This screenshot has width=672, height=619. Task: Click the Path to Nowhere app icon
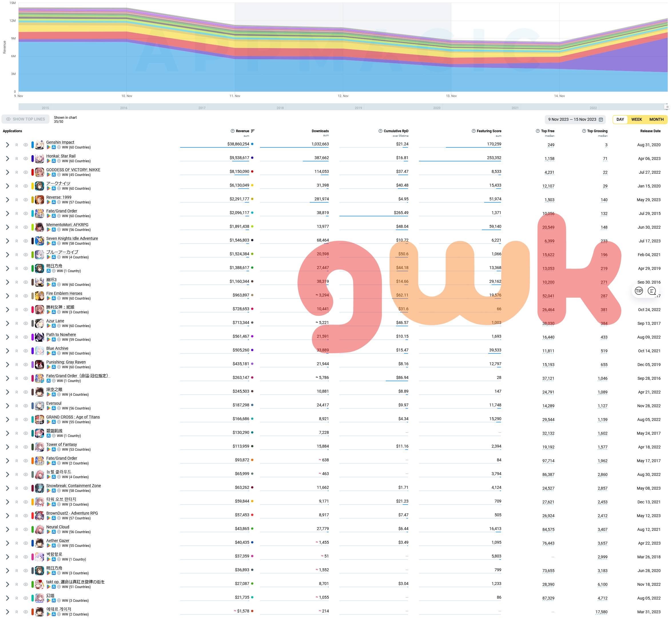39,337
